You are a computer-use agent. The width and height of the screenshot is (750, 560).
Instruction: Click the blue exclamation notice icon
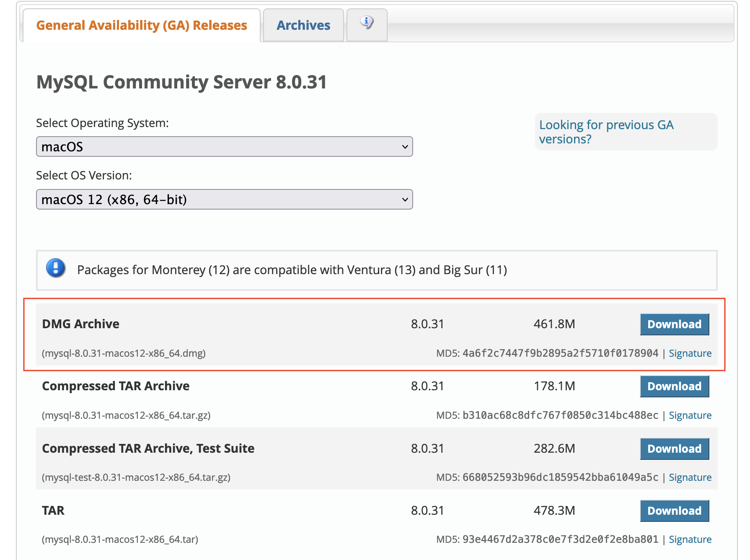pyautogui.click(x=56, y=268)
